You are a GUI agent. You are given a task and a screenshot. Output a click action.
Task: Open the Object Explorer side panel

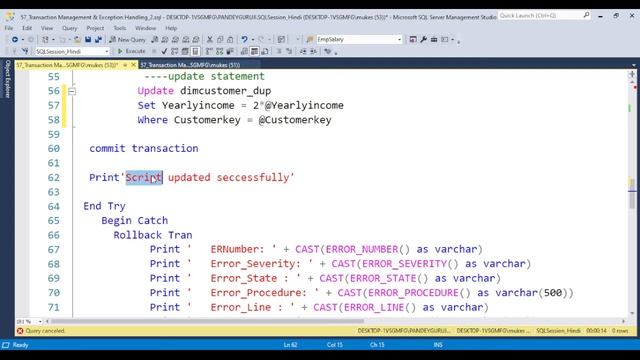click(x=7, y=78)
